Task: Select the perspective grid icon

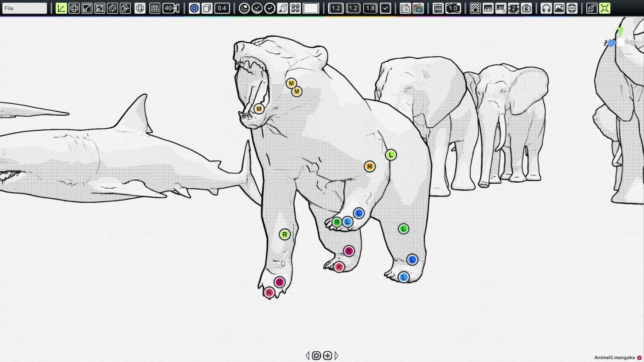Action: (155, 8)
